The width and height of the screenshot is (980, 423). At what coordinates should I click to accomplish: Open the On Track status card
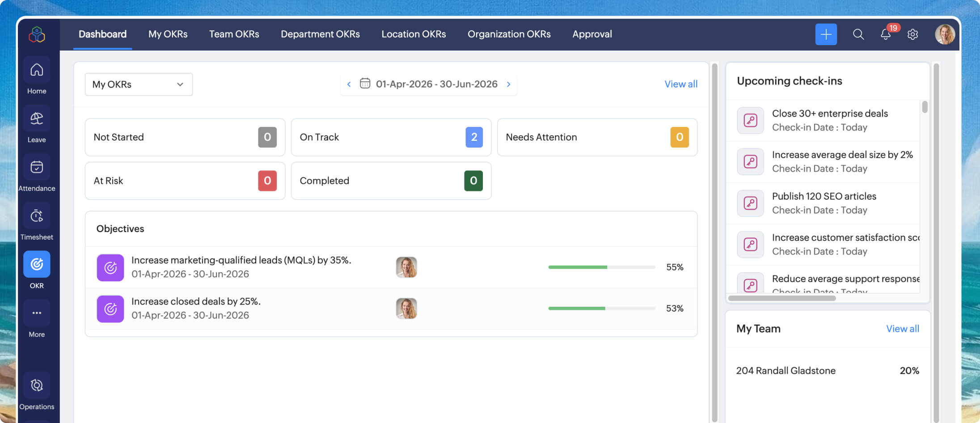391,137
